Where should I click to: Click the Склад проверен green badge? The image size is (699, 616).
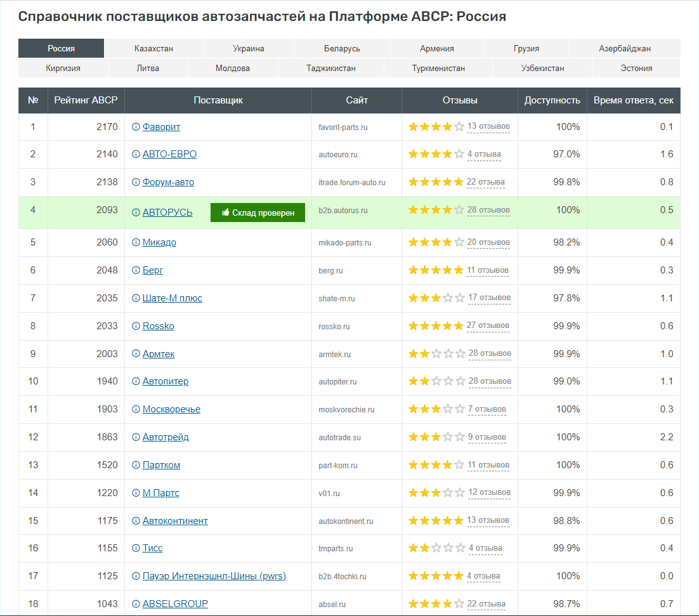click(x=258, y=213)
